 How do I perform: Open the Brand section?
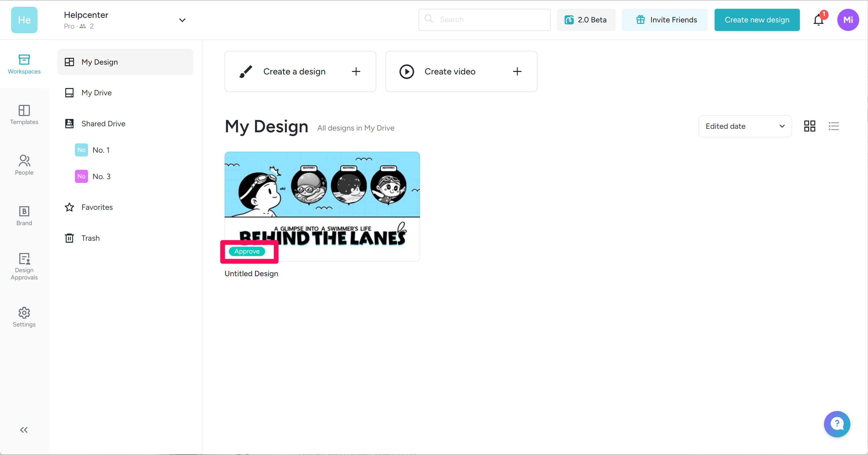click(x=24, y=215)
